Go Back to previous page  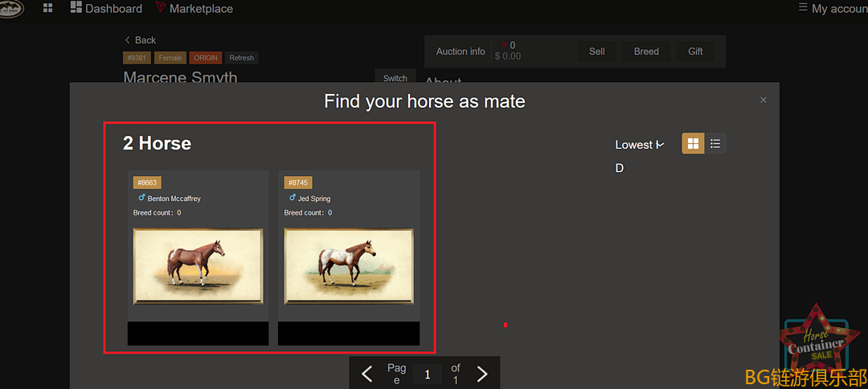click(140, 40)
